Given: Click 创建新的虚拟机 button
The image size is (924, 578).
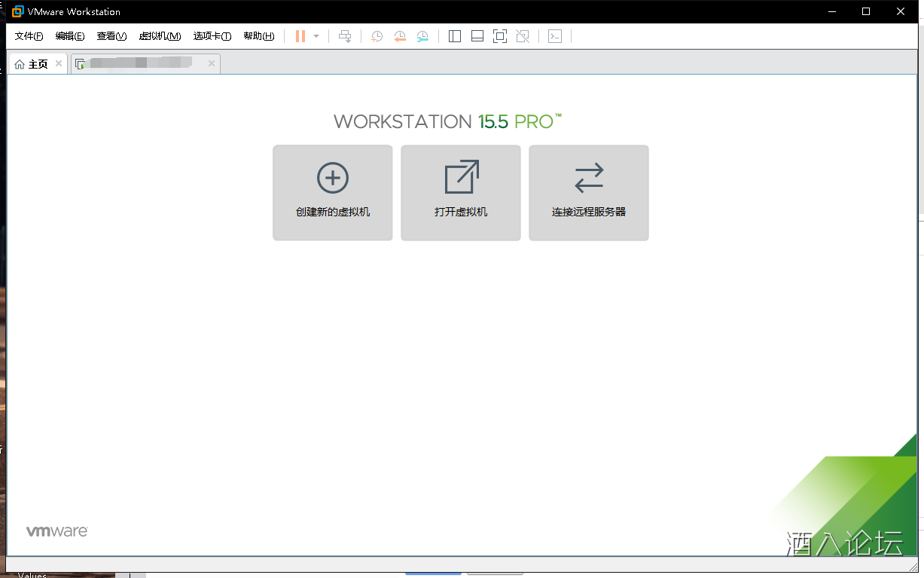Looking at the screenshot, I should (x=333, y=193).
